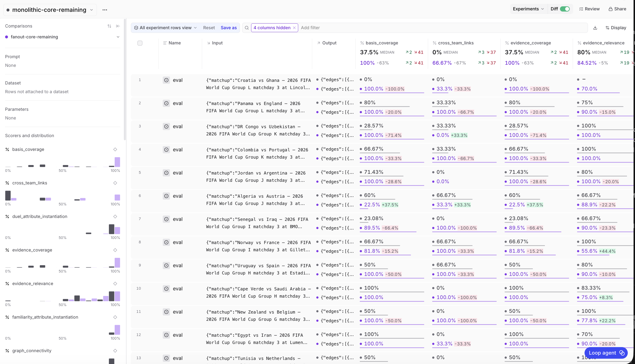Screen dimensions: 635x364
Task: Click the cross_team_links scorer target icon
Action: [115, 183]
